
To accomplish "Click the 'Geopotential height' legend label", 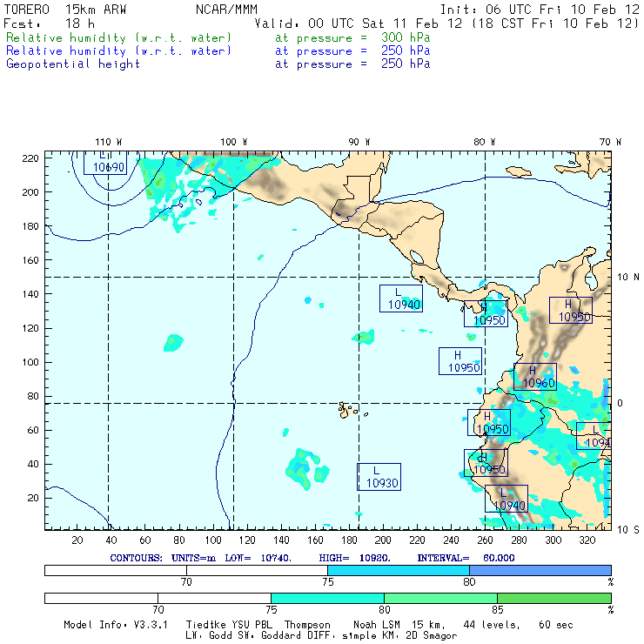I will pos(73,64).
